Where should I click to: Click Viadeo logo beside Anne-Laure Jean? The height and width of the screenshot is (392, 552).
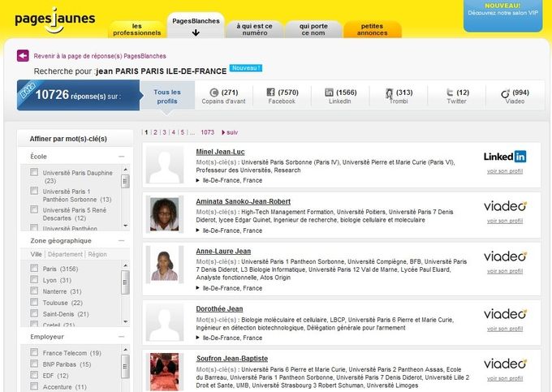(x=505, y=256)
